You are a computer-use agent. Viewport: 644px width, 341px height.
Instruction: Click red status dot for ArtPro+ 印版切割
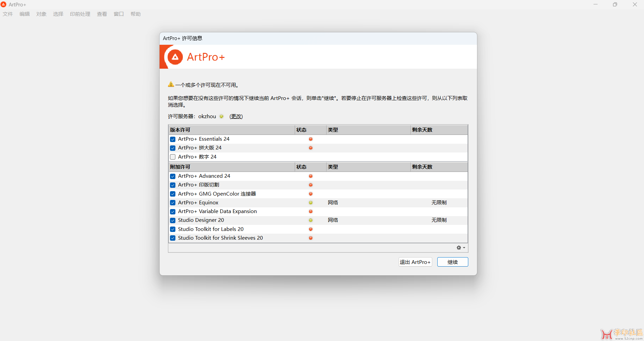[x=311, y=185]
